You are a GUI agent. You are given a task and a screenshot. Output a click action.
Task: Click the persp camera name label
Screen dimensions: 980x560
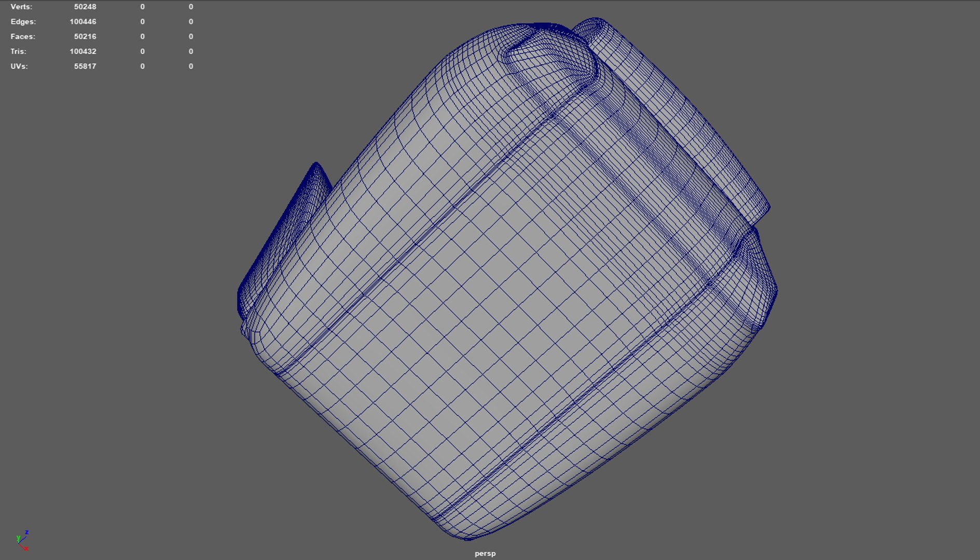[x=485, y=553]
